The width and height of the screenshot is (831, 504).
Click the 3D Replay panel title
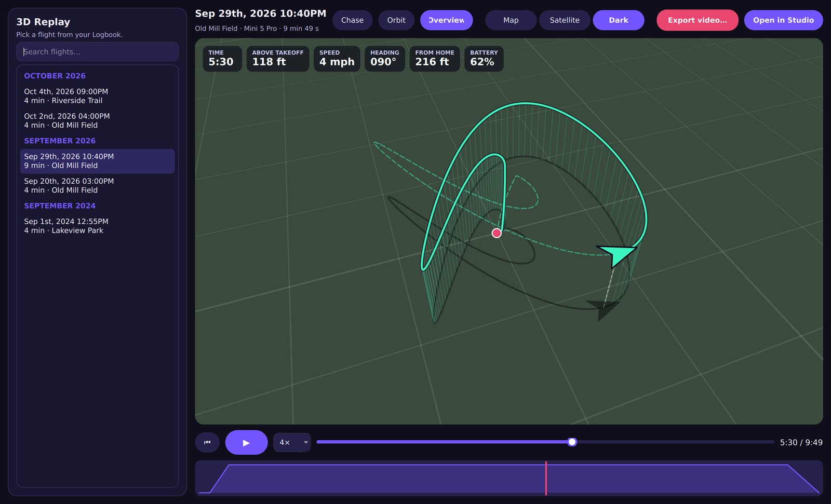(x=43, y=22)
